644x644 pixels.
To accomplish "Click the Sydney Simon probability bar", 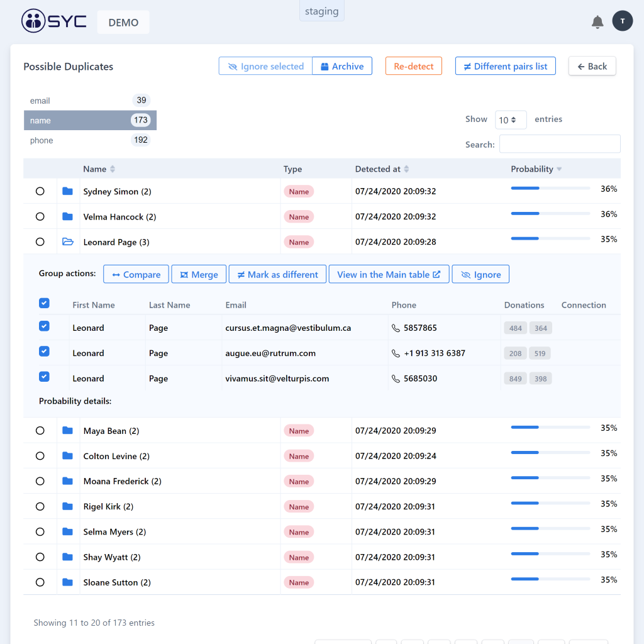I will tap(550, 188).
